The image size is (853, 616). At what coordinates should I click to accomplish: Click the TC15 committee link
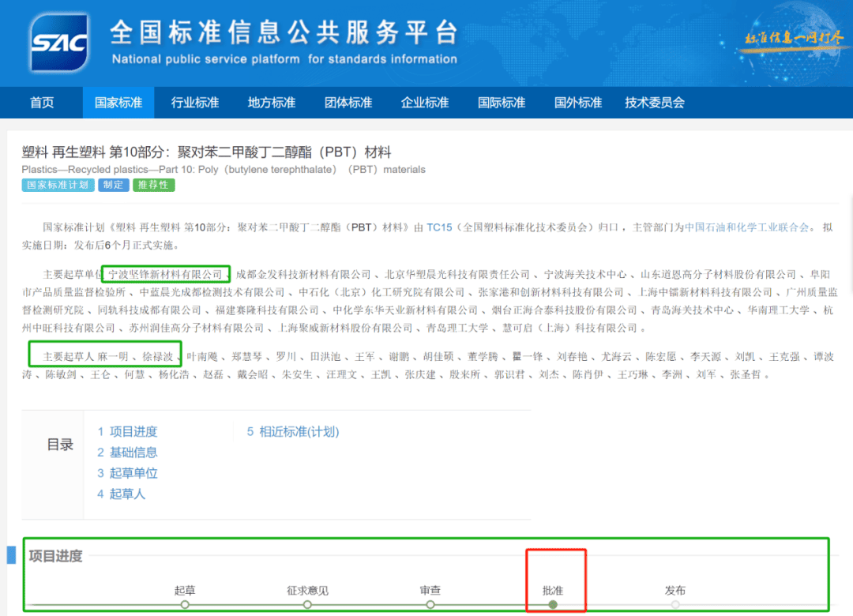[x=439, y=227]
